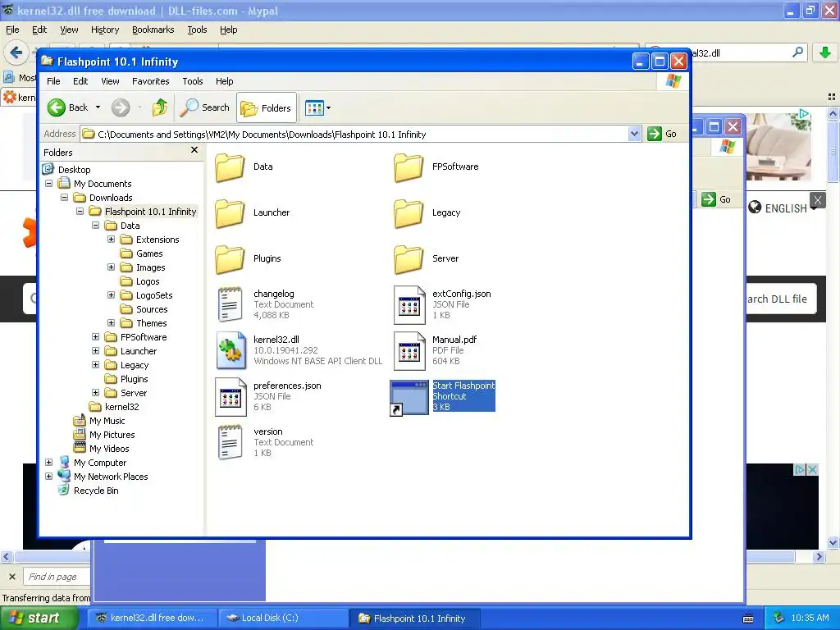Select the Server folder icon
Image resolution: width=840 pixels, height=630 pixels.
coord(409,259)
